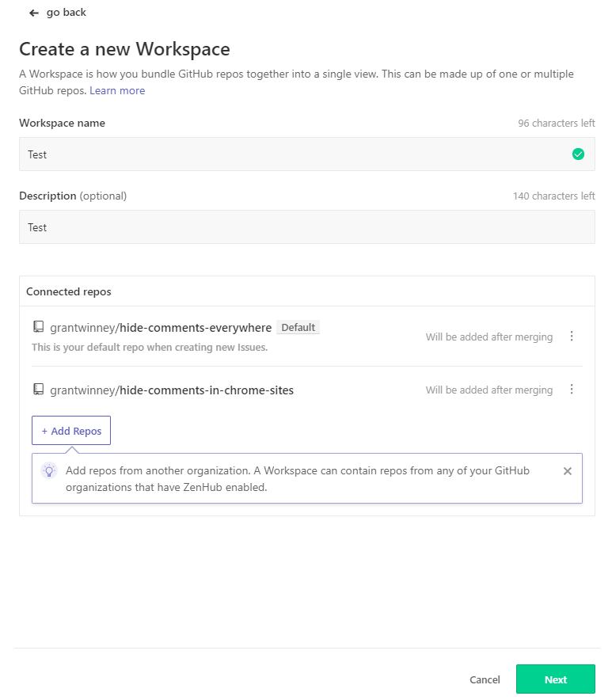Click the repo icon beside hide-comments-in-chrome-sites
This screenshot has width=612, height=700.
(38, 390)
